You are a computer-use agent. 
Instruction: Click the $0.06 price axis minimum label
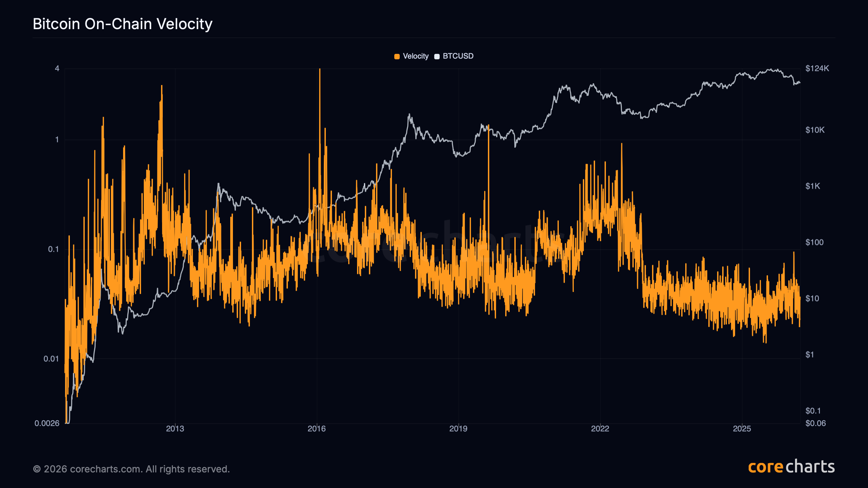[x=815, y=423]
